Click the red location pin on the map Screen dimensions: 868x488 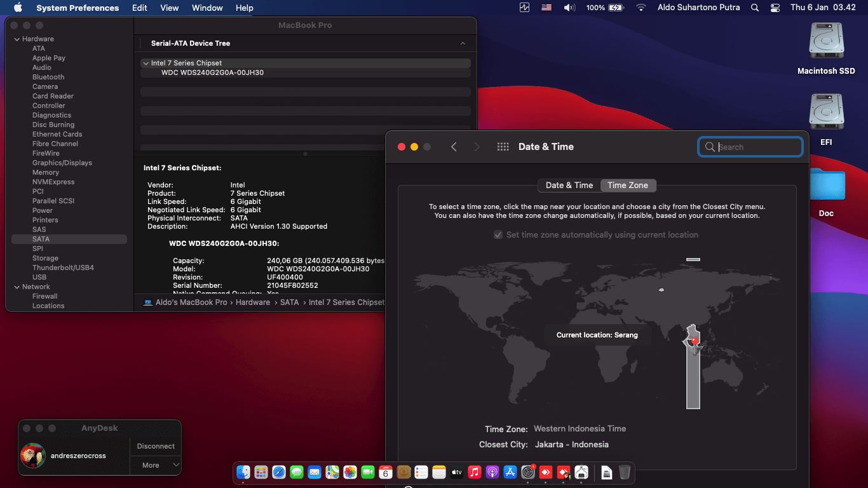pos(695,341)
